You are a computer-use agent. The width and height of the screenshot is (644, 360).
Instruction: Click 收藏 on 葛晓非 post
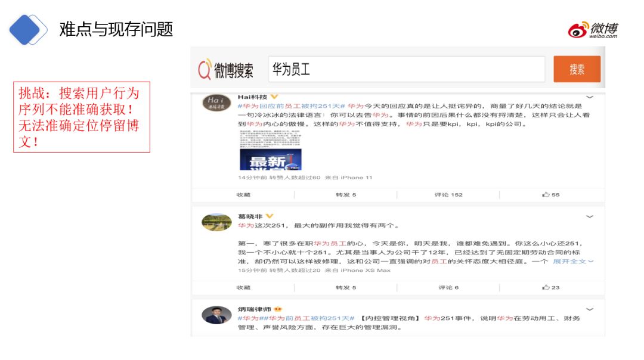(x=243, y=287)
